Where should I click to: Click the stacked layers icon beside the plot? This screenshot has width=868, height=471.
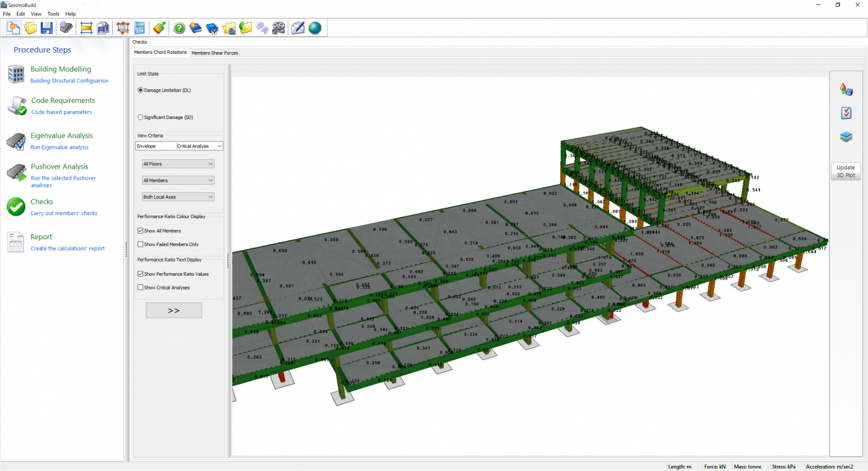[x=846, y=137]
